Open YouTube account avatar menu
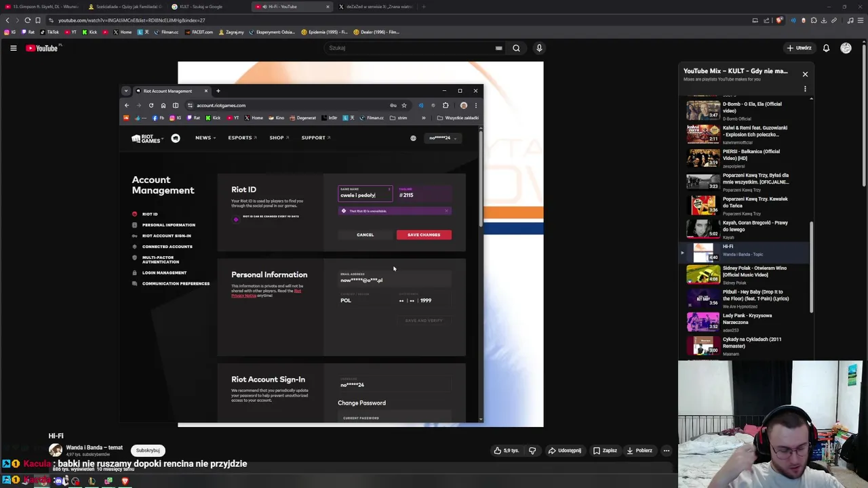Screen dimensions: 868x488 [846, 48]
